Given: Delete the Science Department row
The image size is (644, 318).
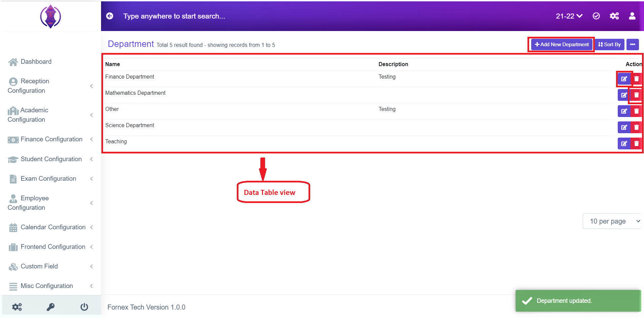Looking at the screenshot, I should pos(636,127).
